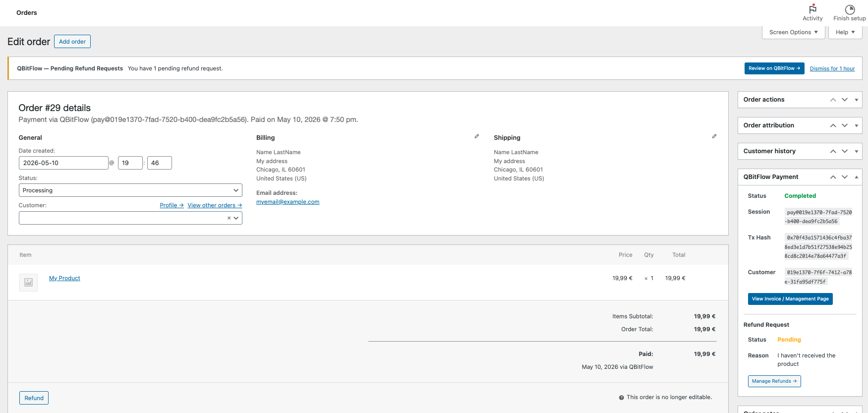Move Order actions panel down
This screenshot has height=413, width=868.
tap(845, 100)
